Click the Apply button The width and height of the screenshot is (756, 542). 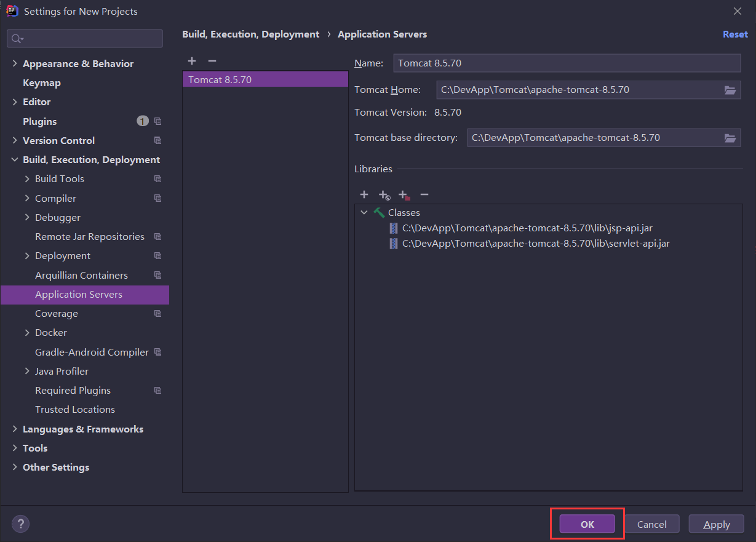pos(716,524)
